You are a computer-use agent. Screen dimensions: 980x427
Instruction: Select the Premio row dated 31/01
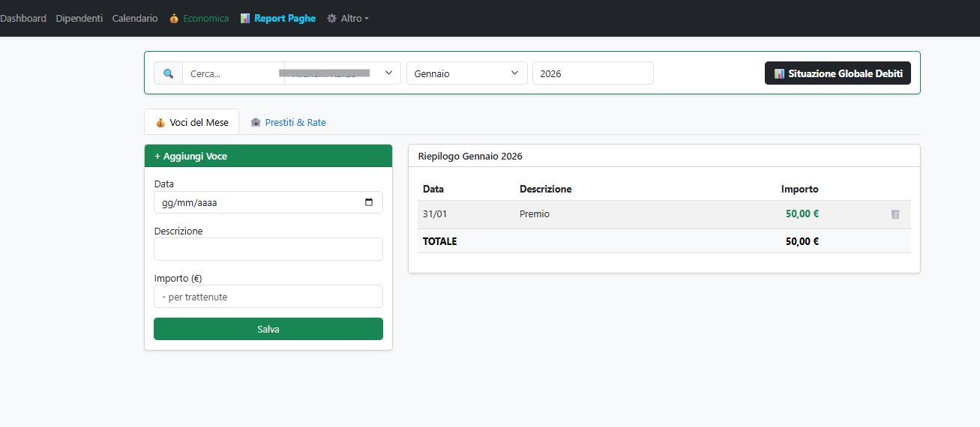600,214
